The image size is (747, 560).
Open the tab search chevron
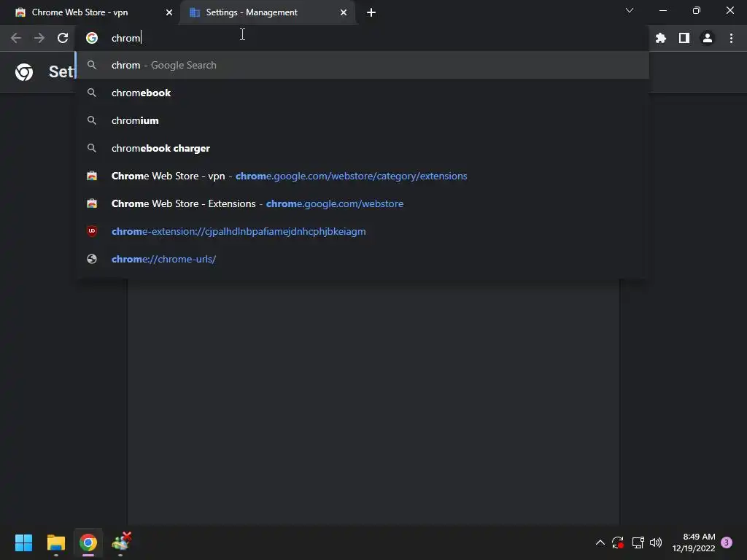(x=630, y=10)
